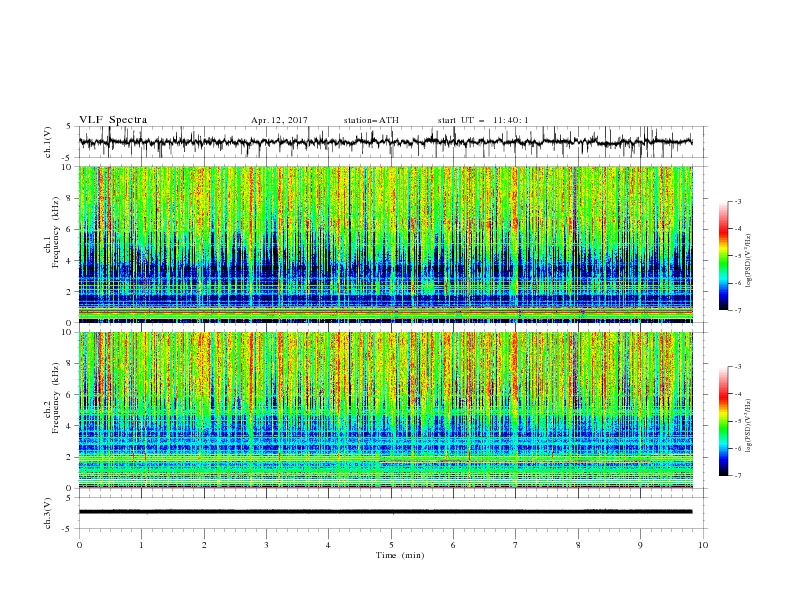Click the "ch.1(V)" waveform axis label
The height and width of the screenshot is (612, 792).
(x=48, y=142)
